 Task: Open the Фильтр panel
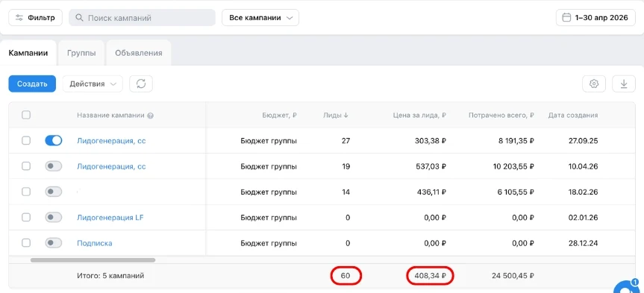click(x=35, y=18)
